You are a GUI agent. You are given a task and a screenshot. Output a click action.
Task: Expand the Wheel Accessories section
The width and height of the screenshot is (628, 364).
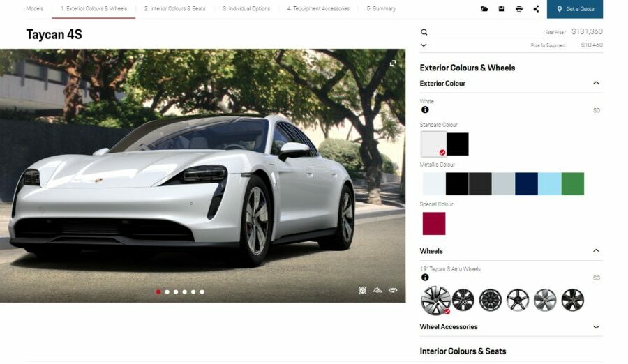(596, 327)
